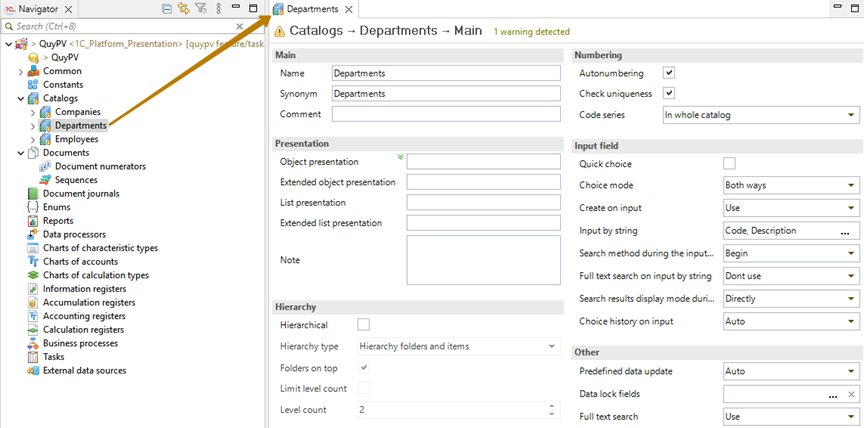
Task: Increase Level count with up stepper arrow
Action: (x=552, y=405)
